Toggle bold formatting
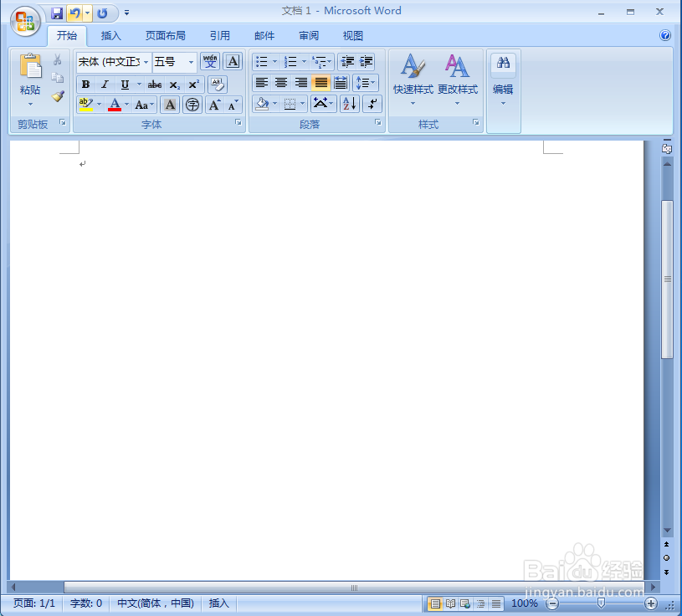Viewport: 682px width, 616px height. (x=85, y=85)
